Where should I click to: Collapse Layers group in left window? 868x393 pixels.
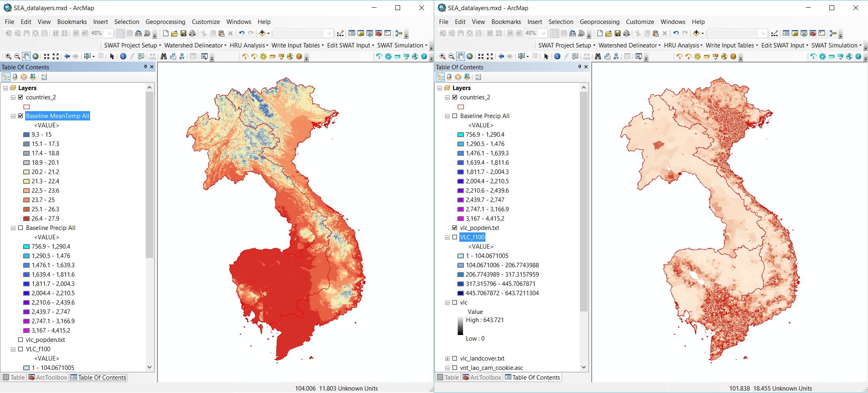5,88
